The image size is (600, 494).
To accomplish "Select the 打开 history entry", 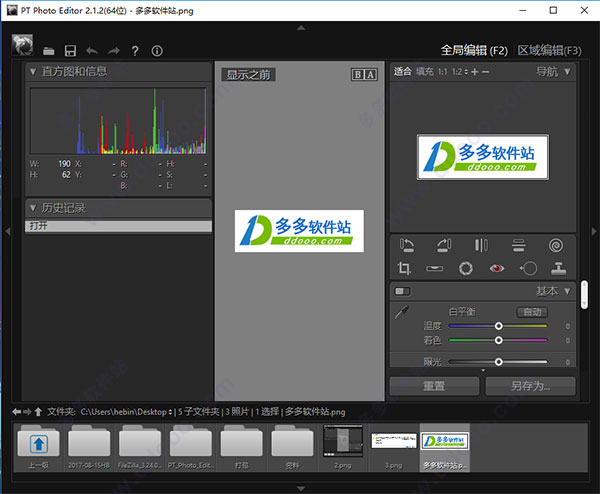I will [x=118, y=226].
